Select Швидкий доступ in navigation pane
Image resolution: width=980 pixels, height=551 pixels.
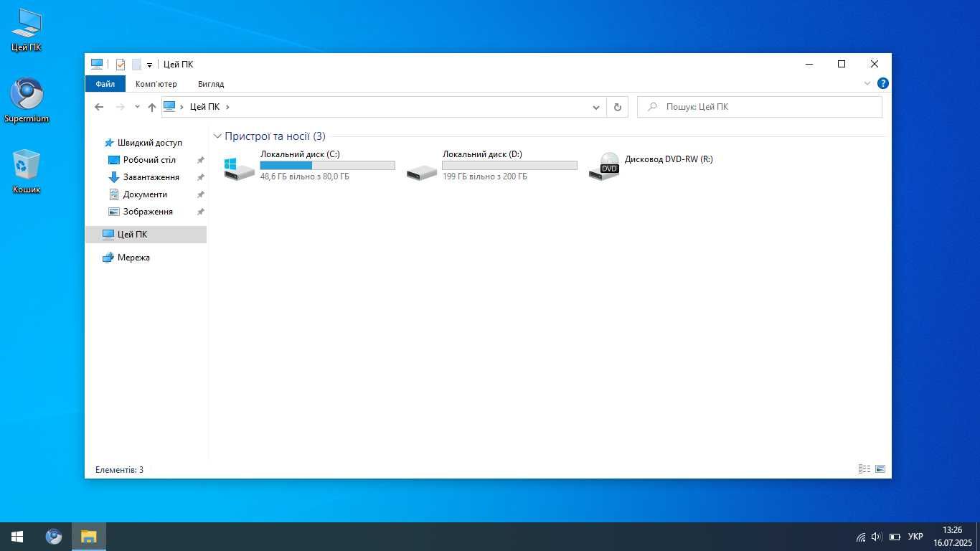point(149,143)
